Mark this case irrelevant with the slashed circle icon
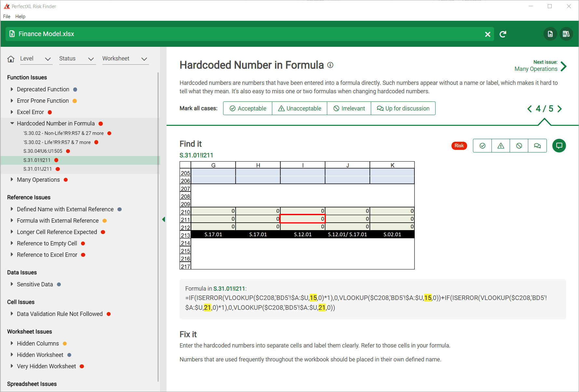The image size is (579, 392). [x=519, y=146]
